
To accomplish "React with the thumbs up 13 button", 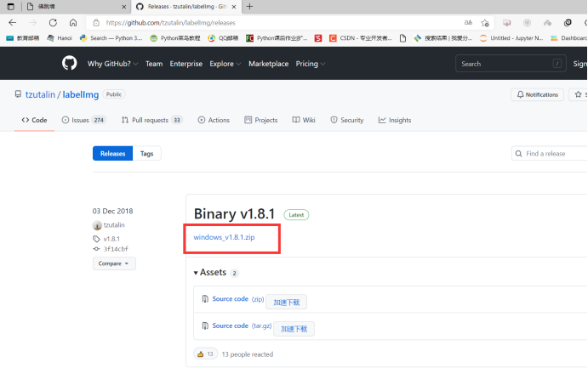I will [x=205, y=354].
